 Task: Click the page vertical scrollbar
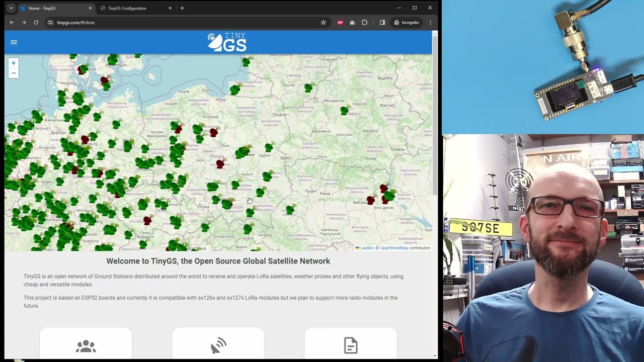[x=435, y=116]
